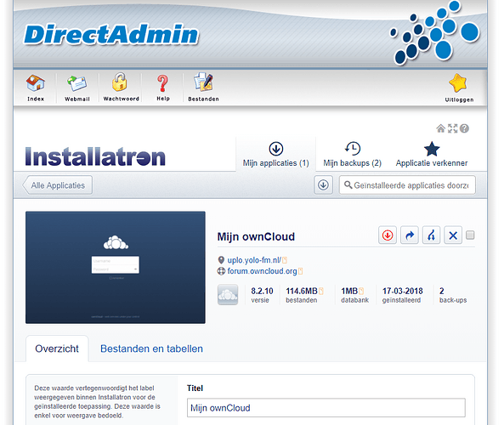
Task: Click the globe icon next to forum.owncloud.org
Action: [221, 271]
